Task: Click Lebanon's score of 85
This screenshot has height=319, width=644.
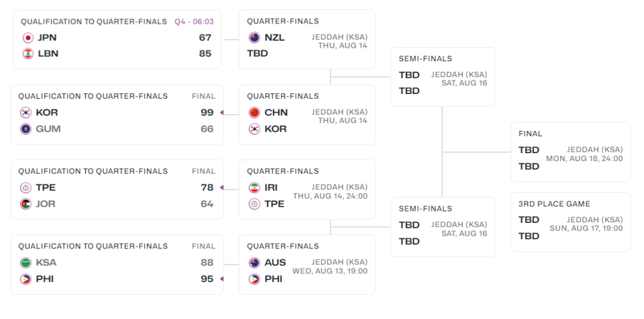Action: [x=205, y=54]
